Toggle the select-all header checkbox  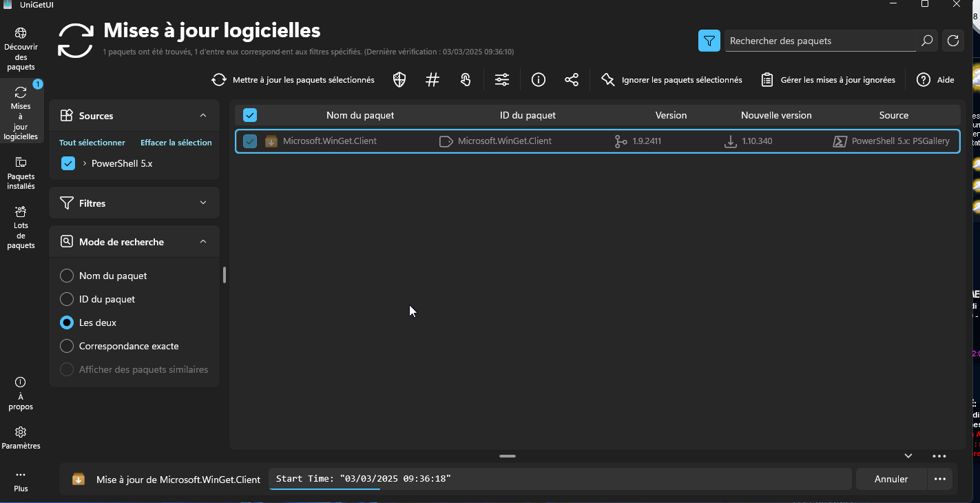tap(250, 115)
